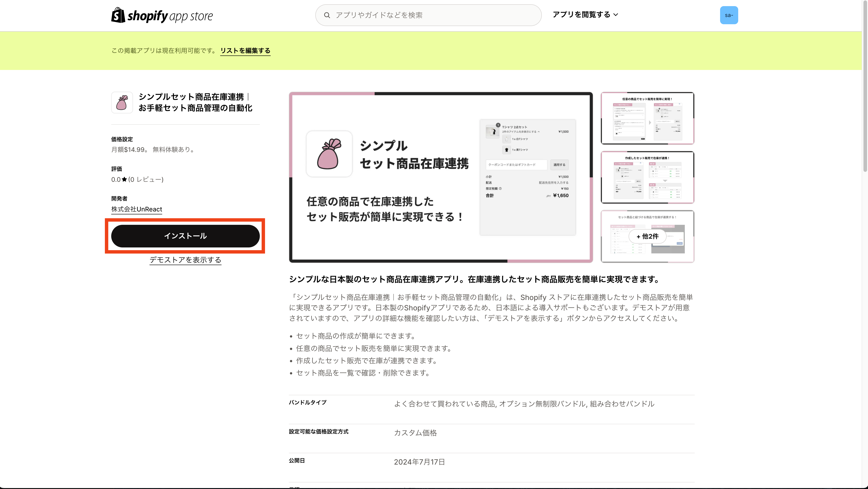Click the magnifier icon in the search bar
This screenshot has width=868, height=489.
pyautogui.click(x=327, y=15)
